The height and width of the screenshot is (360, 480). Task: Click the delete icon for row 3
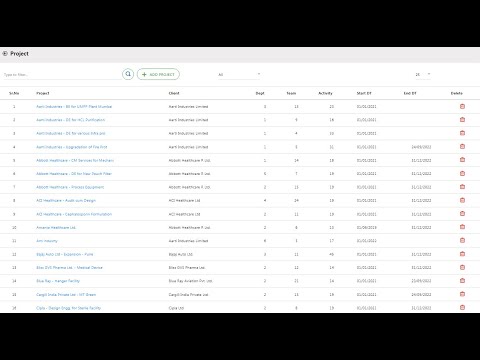click(x=462, y=133)
